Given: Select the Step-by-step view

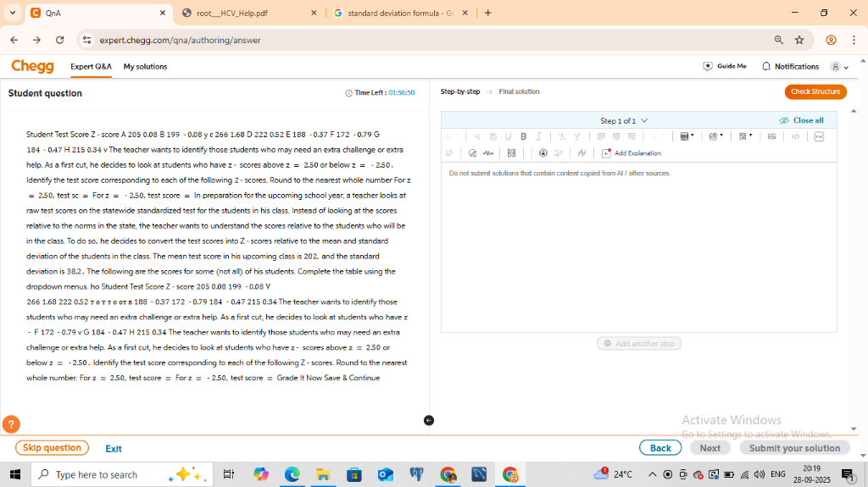Looking at the screenshot, I should point(460,91).
